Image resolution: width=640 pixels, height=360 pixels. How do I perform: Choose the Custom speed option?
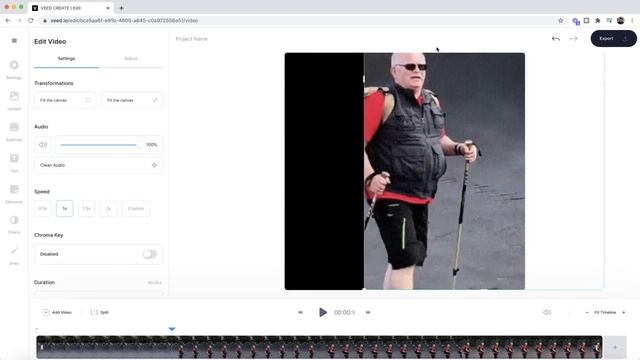(x=136, y=209)
